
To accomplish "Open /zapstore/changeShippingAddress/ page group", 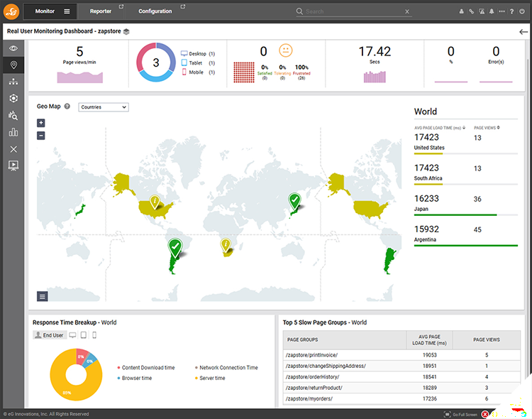I will point(326,366).
